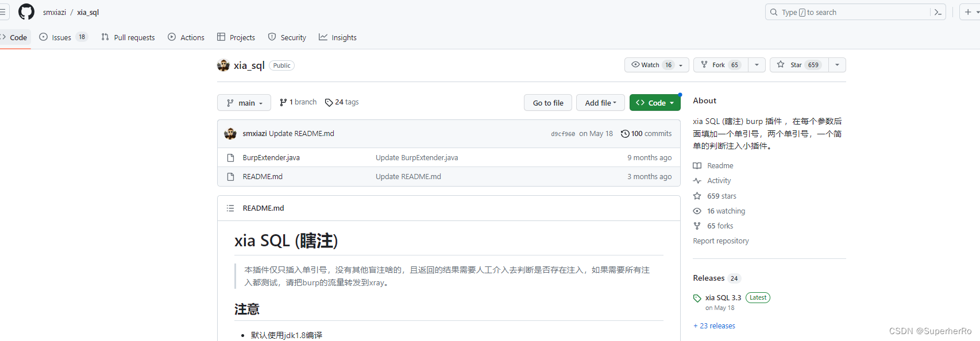Open the Update README.md commit message in README.md row
Screen dimensions: 980x341
click(x=408, y=177)
